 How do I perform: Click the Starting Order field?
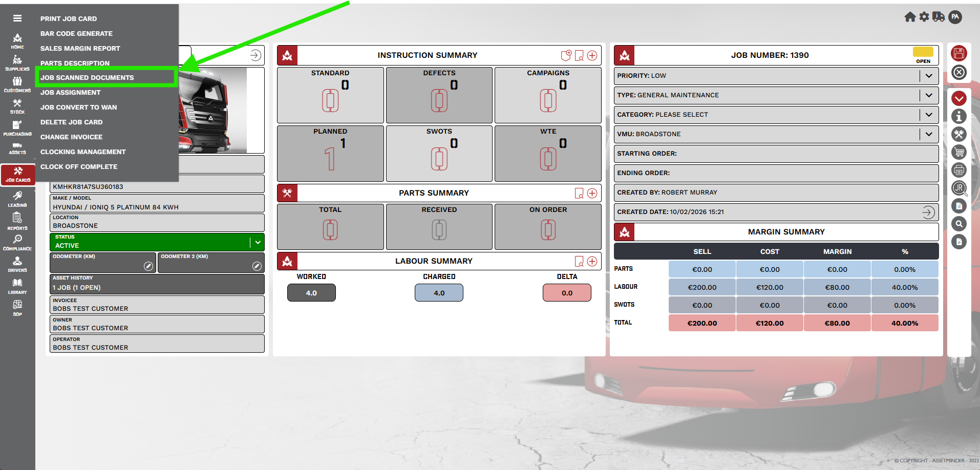(x=776, y=154)
